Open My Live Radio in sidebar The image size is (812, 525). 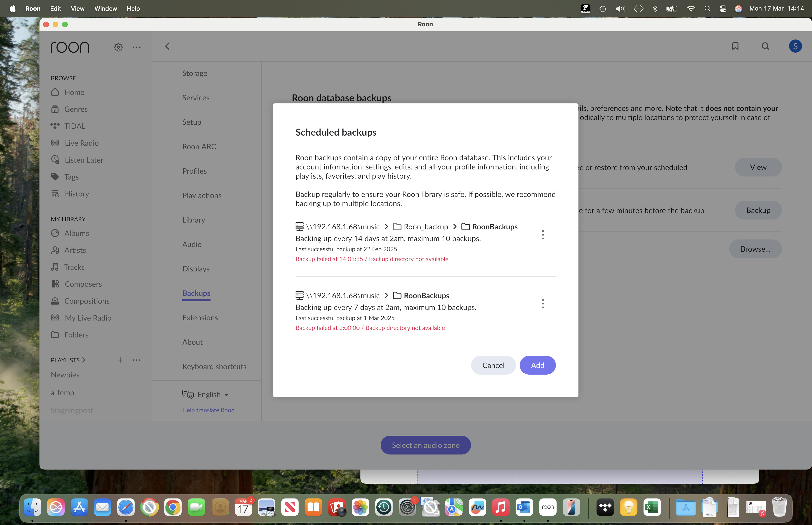pos(81,318)
